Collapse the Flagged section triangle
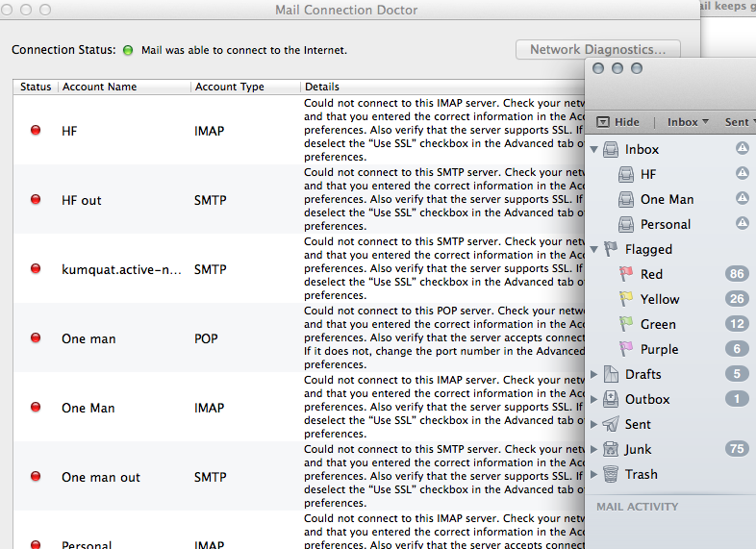The image size is (756, 549). point(594,249)
